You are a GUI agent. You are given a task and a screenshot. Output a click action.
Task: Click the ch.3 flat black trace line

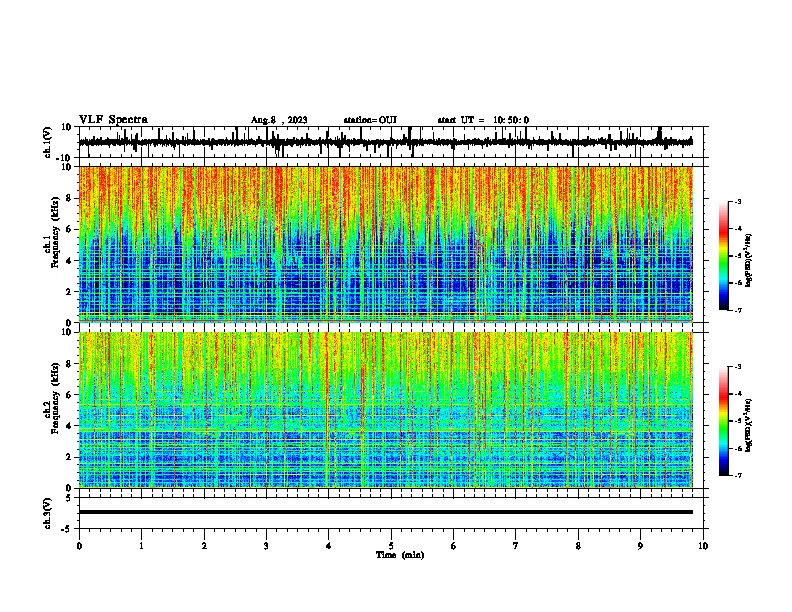385,512
